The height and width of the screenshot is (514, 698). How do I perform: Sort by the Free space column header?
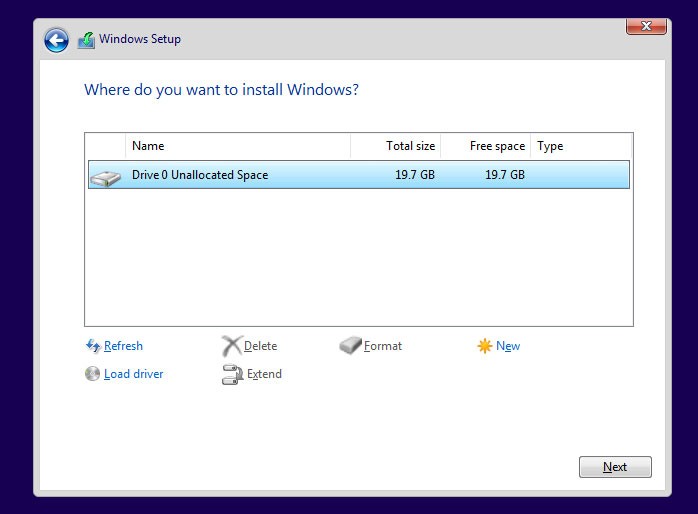coord(486,146)
